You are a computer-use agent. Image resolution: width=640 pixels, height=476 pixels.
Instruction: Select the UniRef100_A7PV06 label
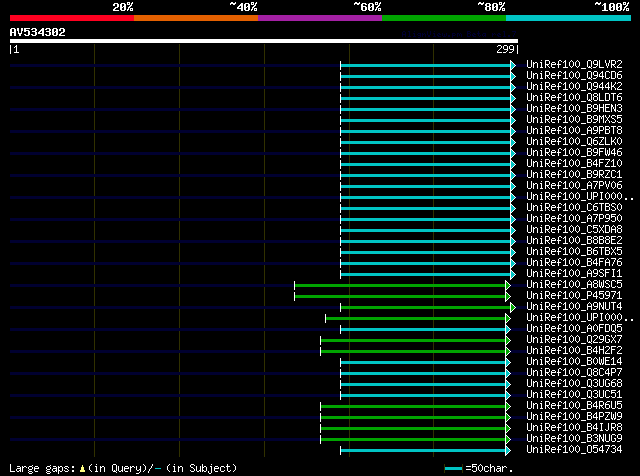(574, 186)
